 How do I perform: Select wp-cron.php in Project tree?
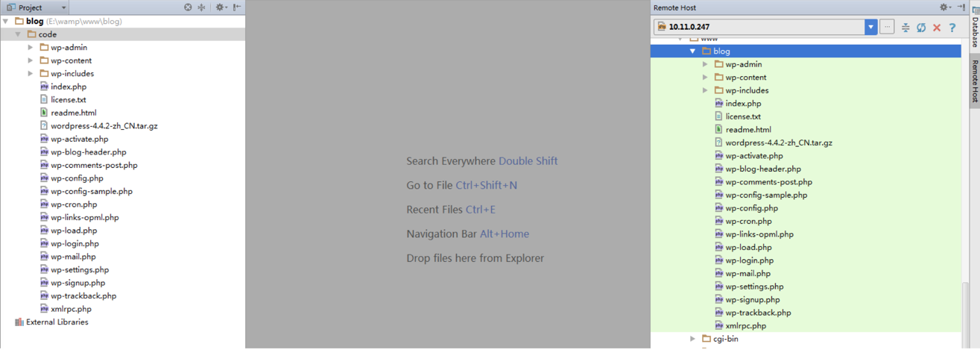[x=74, y=204]
